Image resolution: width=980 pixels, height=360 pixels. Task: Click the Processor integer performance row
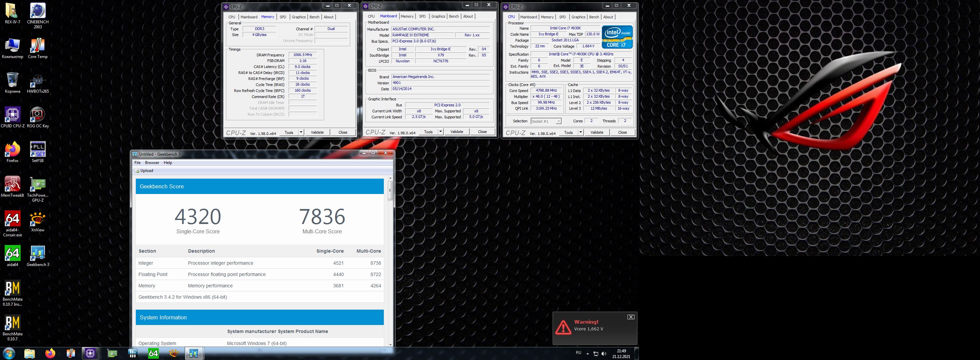tap(259, 263)
